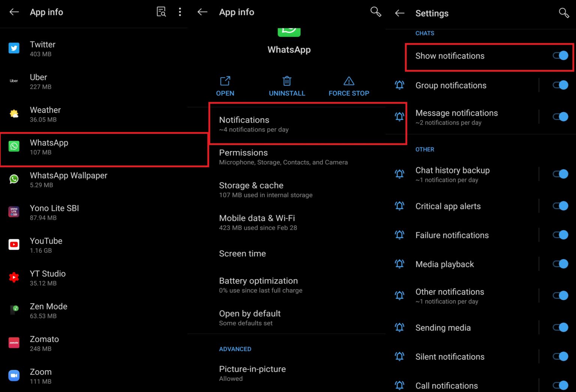
Task: Tap the Twitter app icon
Action: point(14,48)
